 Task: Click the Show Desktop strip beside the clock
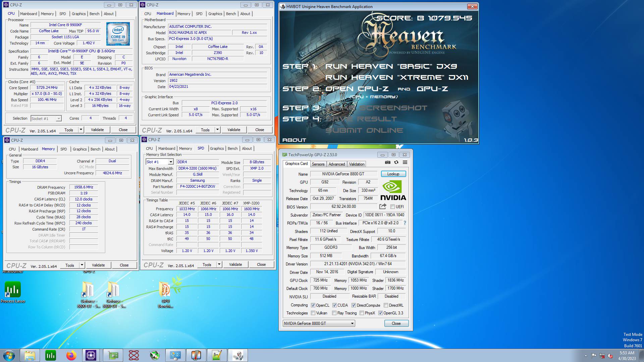pos(641,355)
